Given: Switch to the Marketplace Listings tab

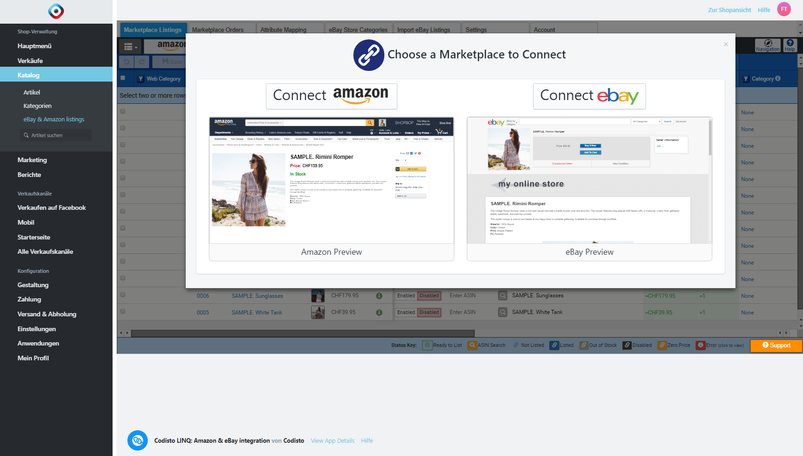Looking at the screenshot, I should coord(152,30).
